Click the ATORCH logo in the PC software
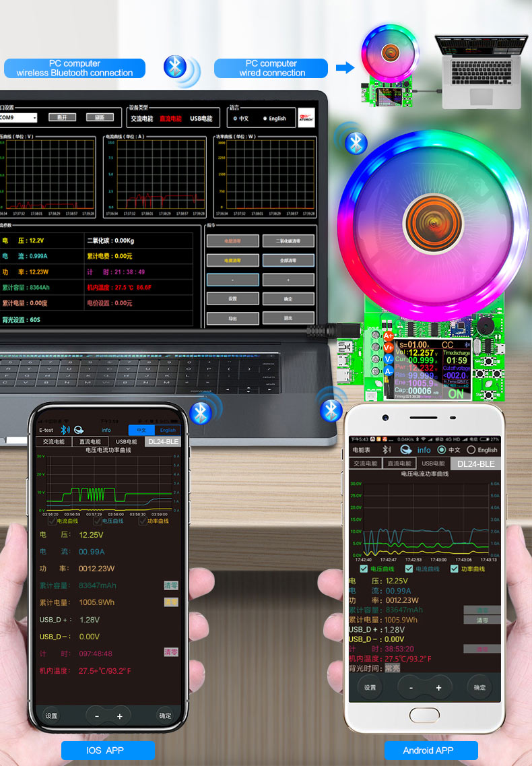Screen dimensions: 532x766 click(306, 118)
